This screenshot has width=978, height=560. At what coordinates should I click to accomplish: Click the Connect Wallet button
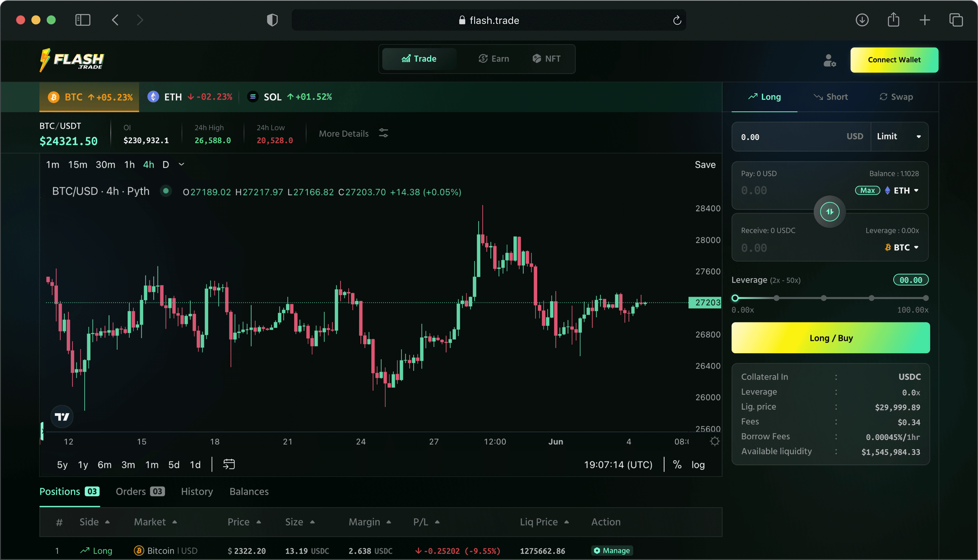coord(894,60)
